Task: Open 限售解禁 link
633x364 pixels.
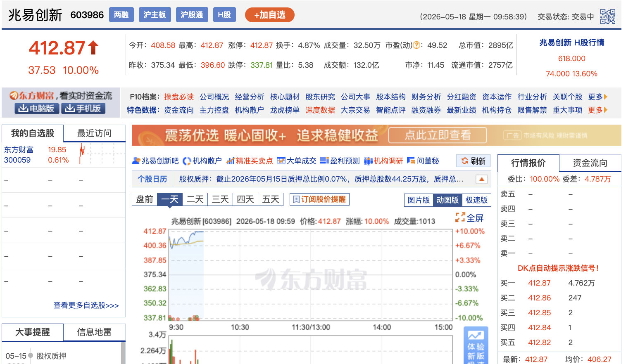Action: pyautogui.click(x=532, y=110)
